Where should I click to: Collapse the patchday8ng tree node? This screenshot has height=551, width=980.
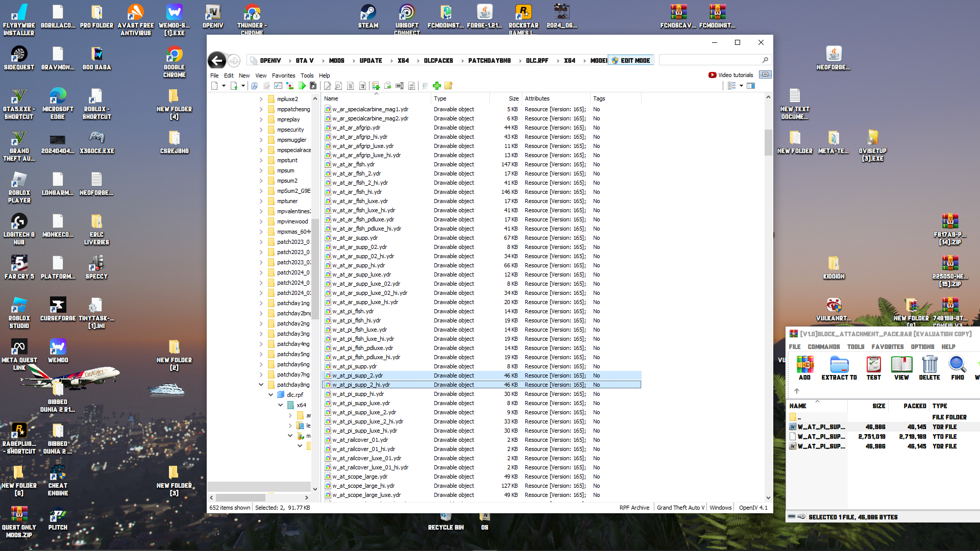pos(261,385)
